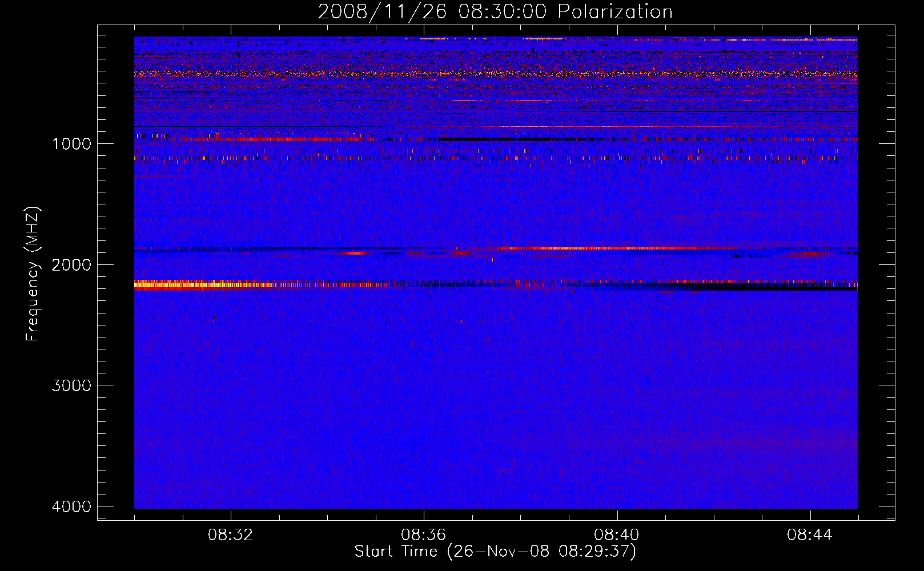Click the 2000 frequency tick label

71,265
